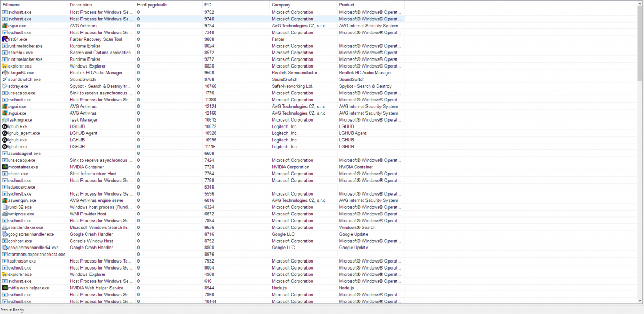Select the 'Task Manager' description cell
Viewport: 644px width, 314px height.
(x=84, y=120)
